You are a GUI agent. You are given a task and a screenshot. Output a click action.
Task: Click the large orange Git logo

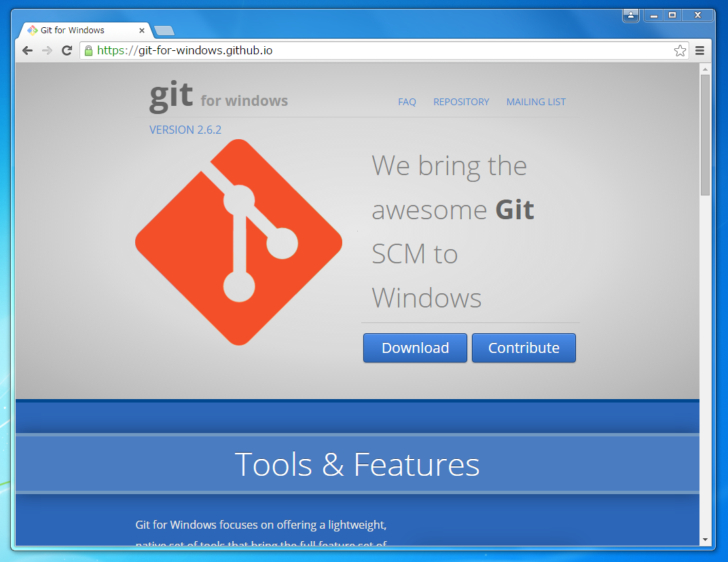point(238,242)
